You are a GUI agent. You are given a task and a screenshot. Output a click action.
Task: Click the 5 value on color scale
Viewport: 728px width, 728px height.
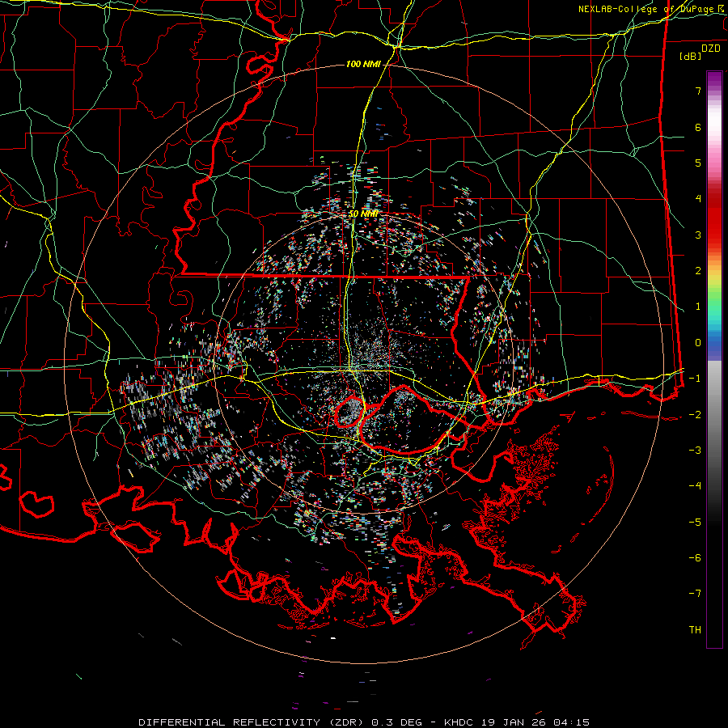pyautogui.click(x=698, y=163)
